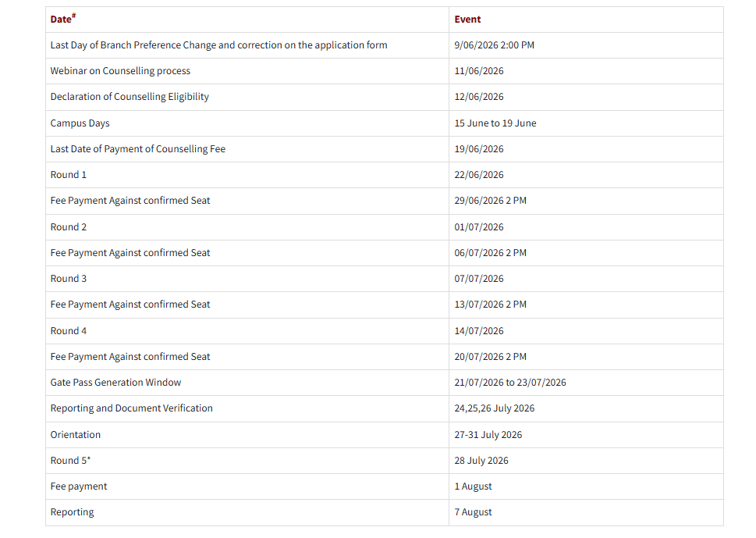Click the Round 4 row label

pos(69,331)
